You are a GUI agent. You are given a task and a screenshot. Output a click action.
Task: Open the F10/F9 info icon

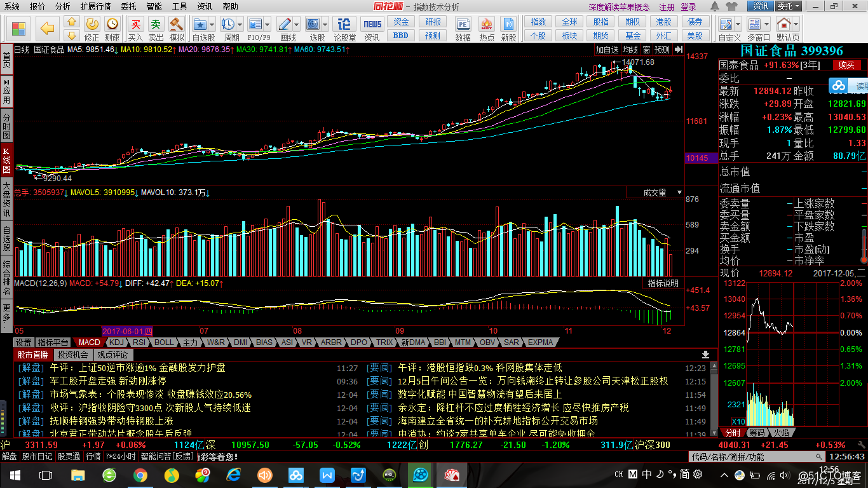click(x=255, y=24)
